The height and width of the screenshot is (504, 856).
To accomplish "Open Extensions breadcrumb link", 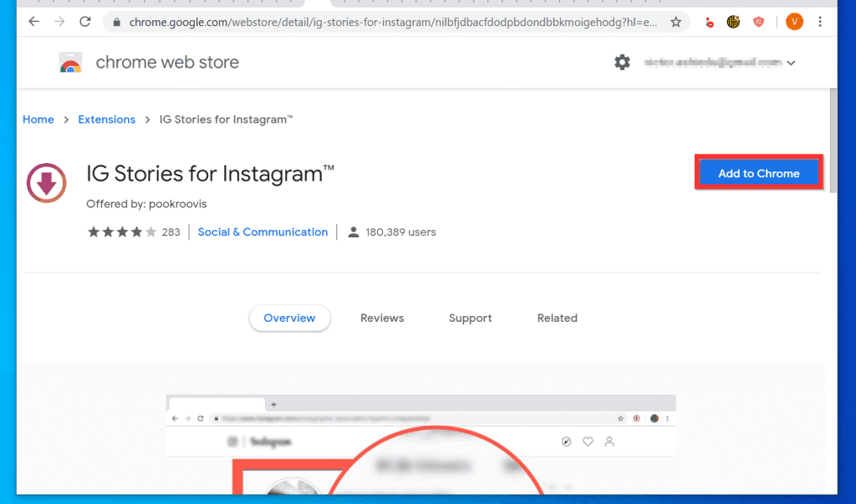I will click(106, 120).
